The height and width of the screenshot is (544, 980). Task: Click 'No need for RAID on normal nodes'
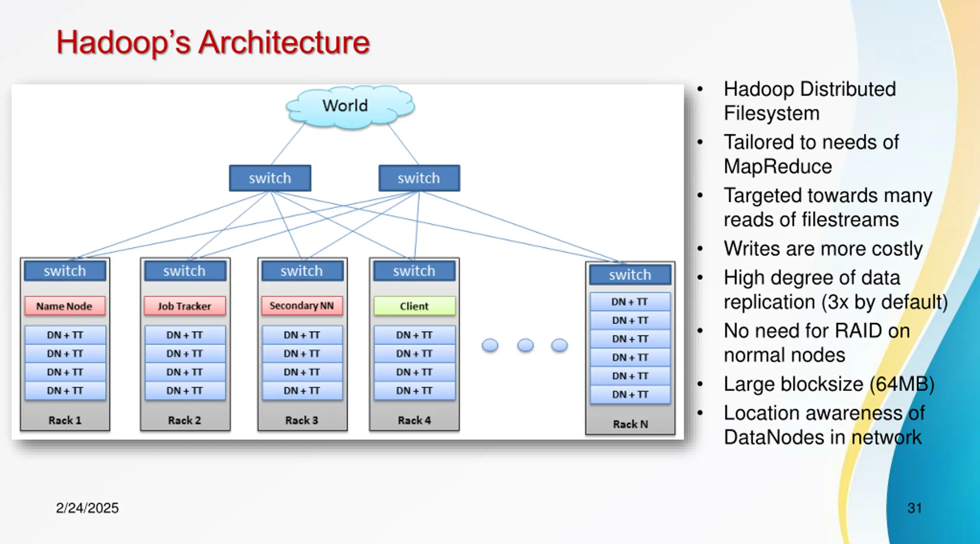tap(817, 343)
